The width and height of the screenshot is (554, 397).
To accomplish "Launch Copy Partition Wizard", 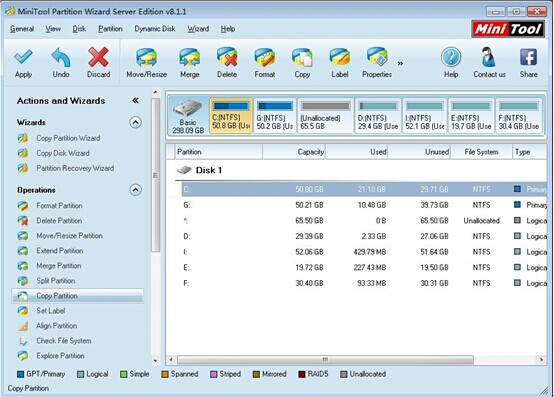I will pos(68,138).
